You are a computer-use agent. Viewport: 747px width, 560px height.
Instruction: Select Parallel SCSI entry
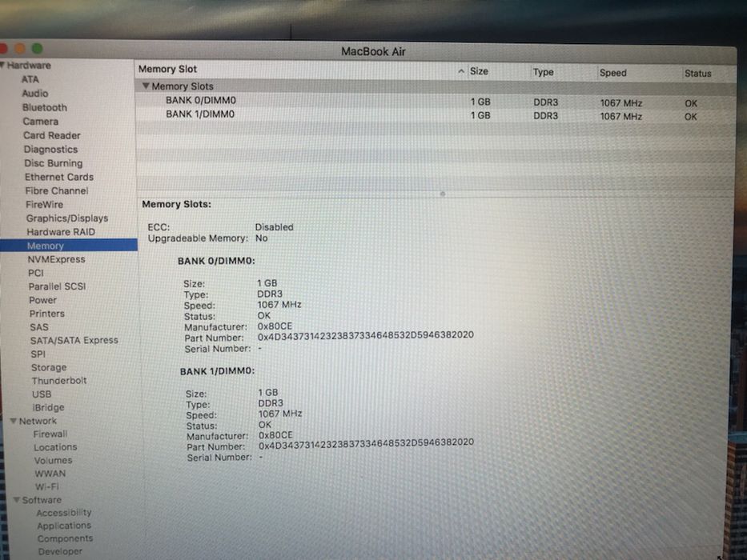(x=57, y=286)
